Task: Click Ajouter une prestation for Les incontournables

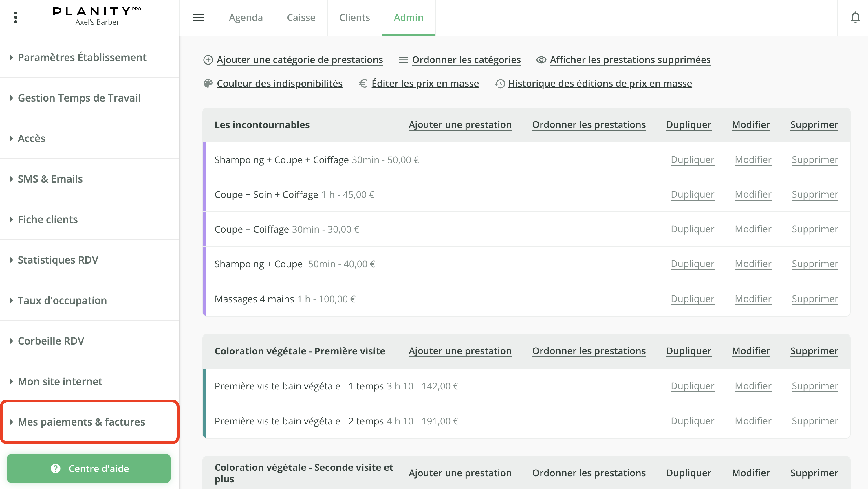Action: pyautogui.click(x=460, y=124)
